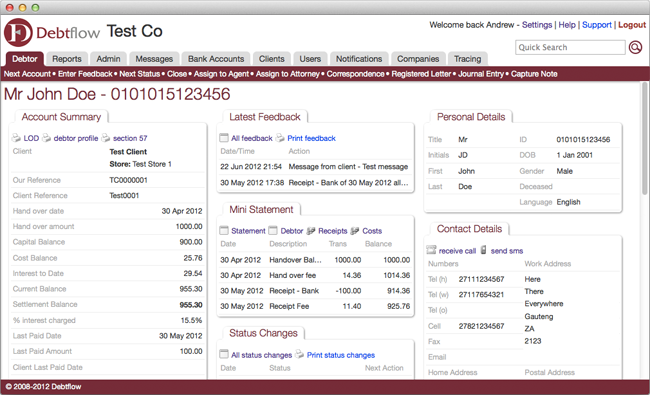The width and height of the screenshot is (650, 395).
Task: Open the debtor profile link
Action: point(76,138)
